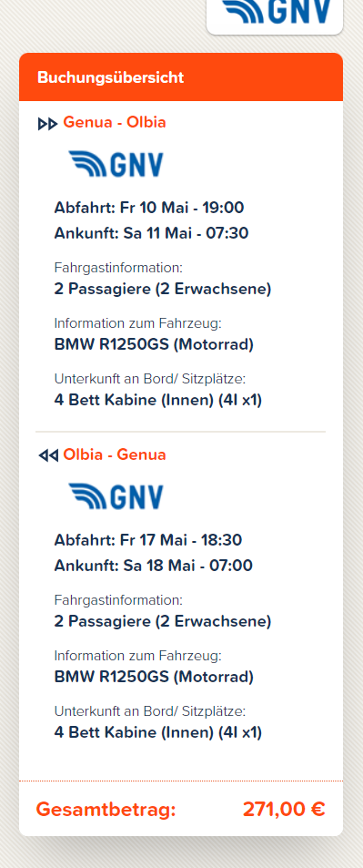Click the total amount 271,00 €
The width and height of the screenshot is (363, 868).
(x=284, y=810)
